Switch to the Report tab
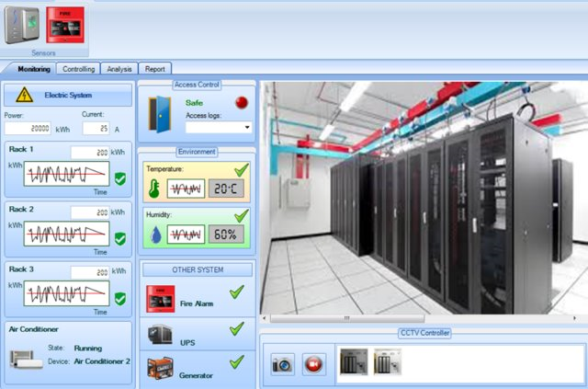The image size is (588, 389). pos(155,68)
